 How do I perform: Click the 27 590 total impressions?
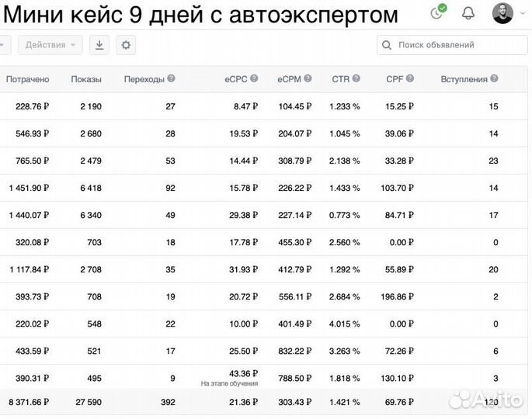89,402
